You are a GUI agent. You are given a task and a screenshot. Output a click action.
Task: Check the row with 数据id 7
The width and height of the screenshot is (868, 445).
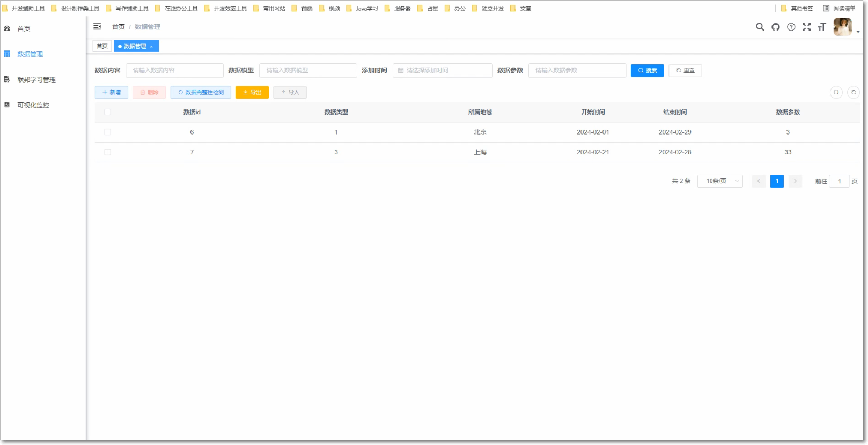(107, 152)
